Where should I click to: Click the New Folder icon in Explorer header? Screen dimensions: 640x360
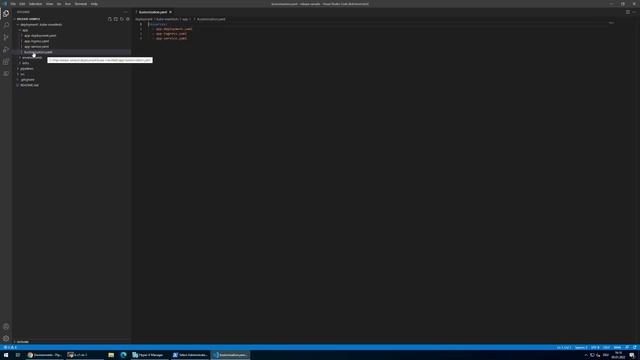tap(116, 19)
